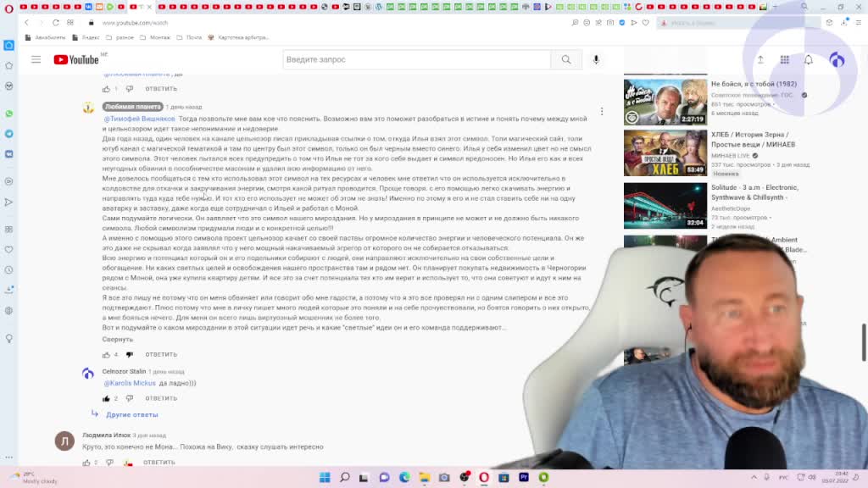Open WhatsApp in the Opera sidebar
868x488 pixels.
coord(8,114)
